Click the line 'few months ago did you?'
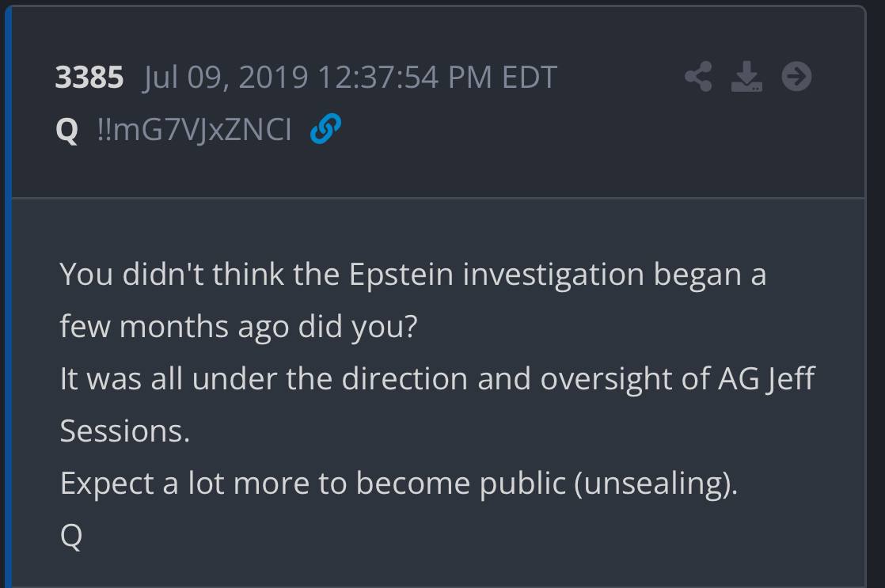The height and width of the screenshot is (588, 885). [237, 327]
